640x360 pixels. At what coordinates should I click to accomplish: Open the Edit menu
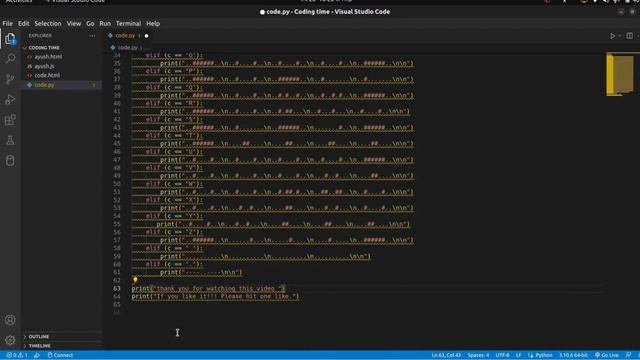pyautogui.click(x=24, y=24)
